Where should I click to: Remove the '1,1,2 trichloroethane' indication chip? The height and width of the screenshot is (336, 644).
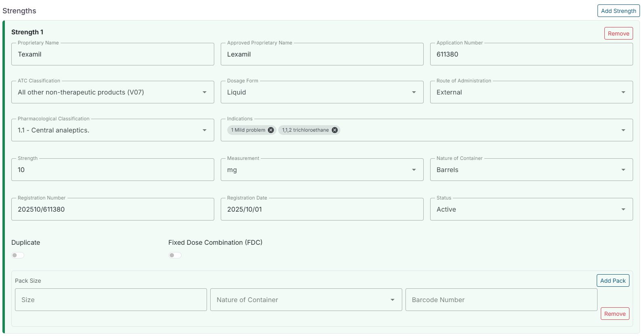coord(335,130)
